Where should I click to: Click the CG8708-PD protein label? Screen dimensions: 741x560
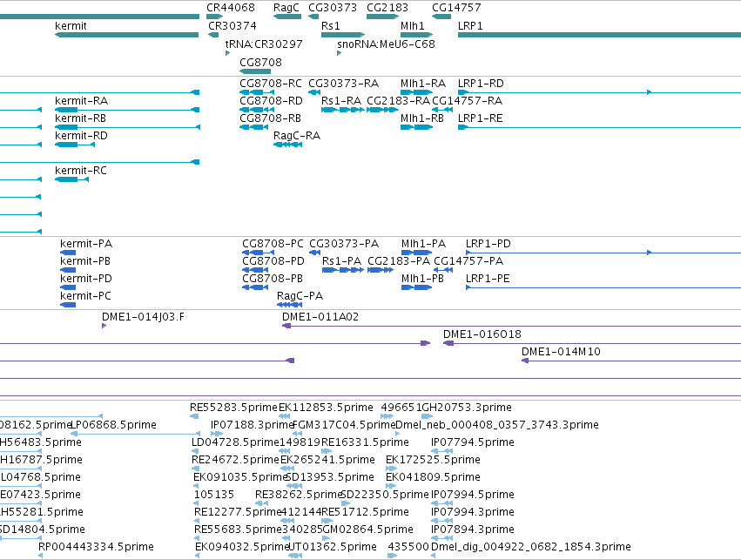point(273,261)
